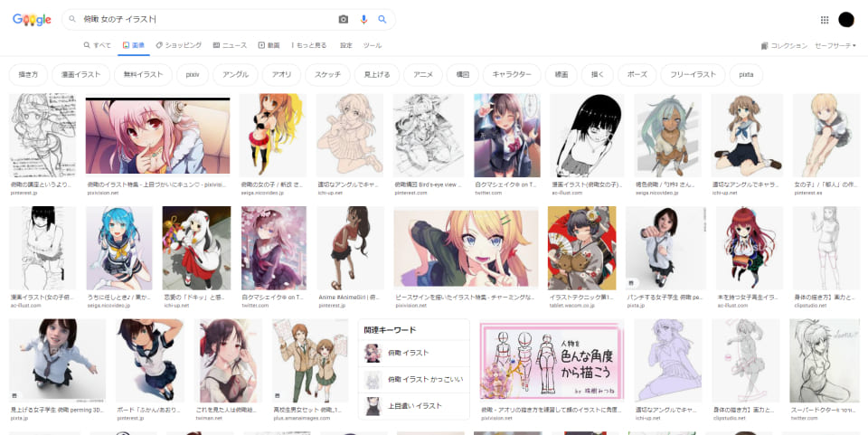This screenshot has width=868, height=435.
Task: Switch to the ニュース tab
Action: [230, 45]
